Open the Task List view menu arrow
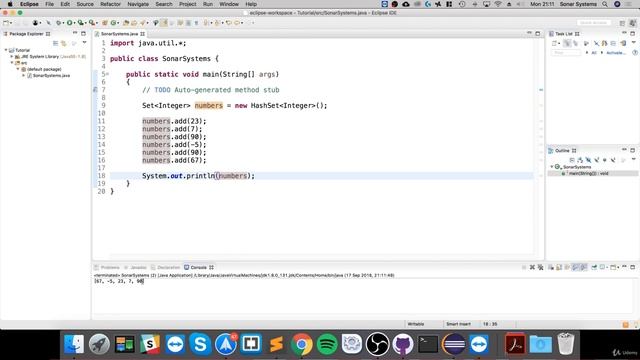640x360 pixels. coord(634,42)
